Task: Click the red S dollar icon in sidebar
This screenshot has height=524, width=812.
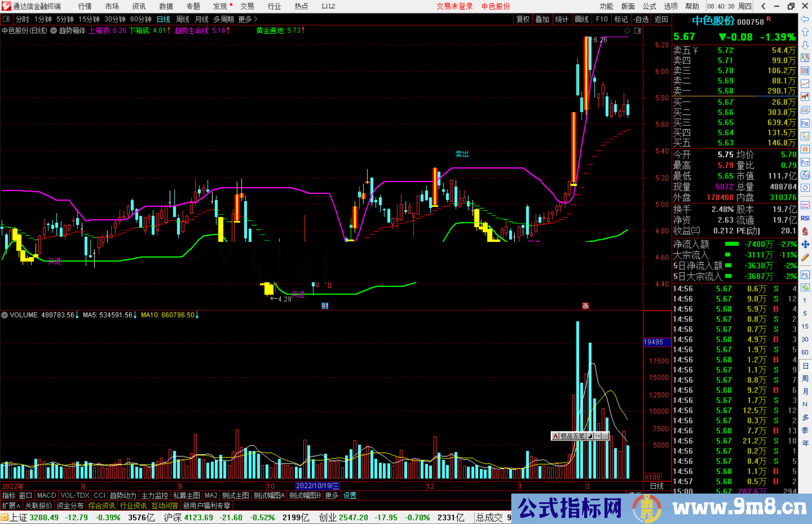Action: click(805, 231)
